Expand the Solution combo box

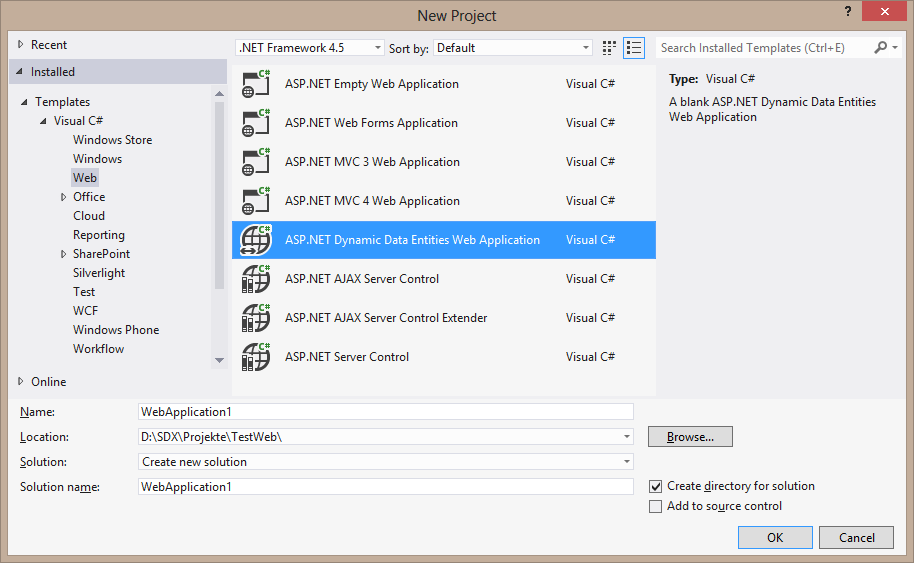(x=627, y=462)
